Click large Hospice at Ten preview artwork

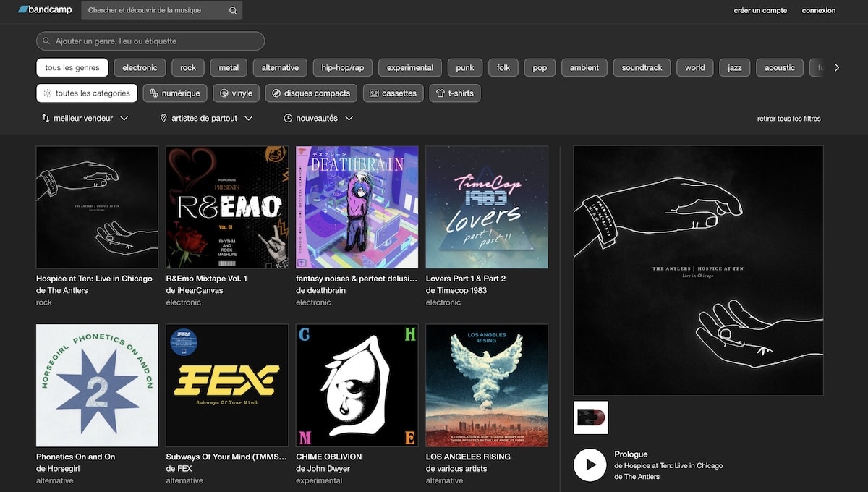point(698,271)
